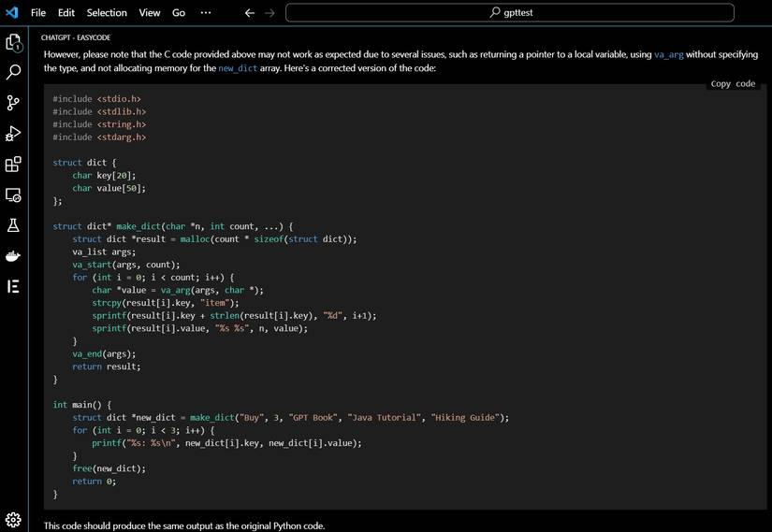Click the 'char value[50];' line
Image resolution: width=772 pixels, height=532 pixels.
[x=109, y=189]
